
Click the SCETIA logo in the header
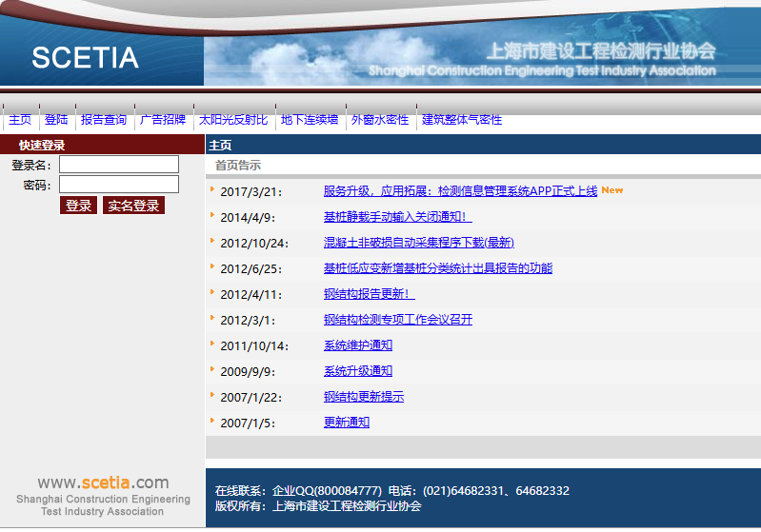click(85, 58)
